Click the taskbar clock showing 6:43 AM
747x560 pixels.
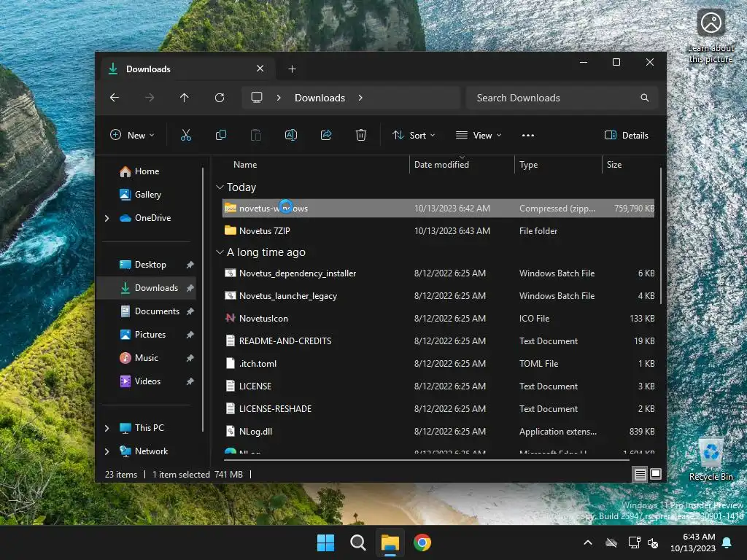693,542
